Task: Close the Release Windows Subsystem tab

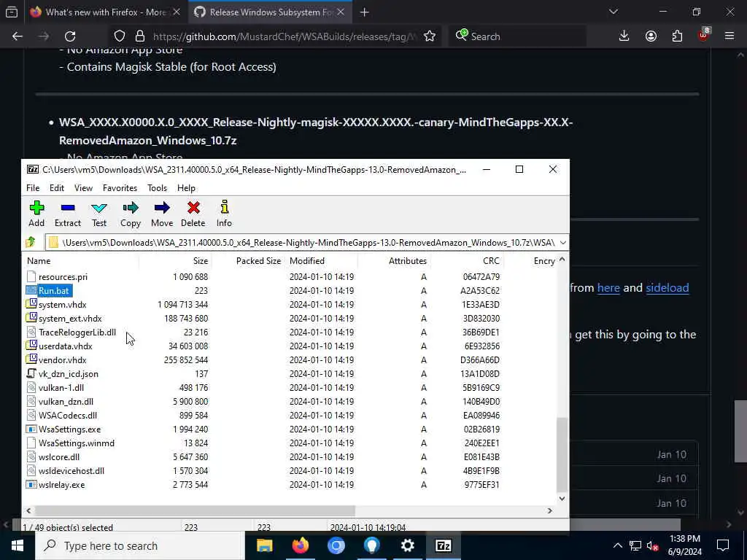Action: point(341,12)
